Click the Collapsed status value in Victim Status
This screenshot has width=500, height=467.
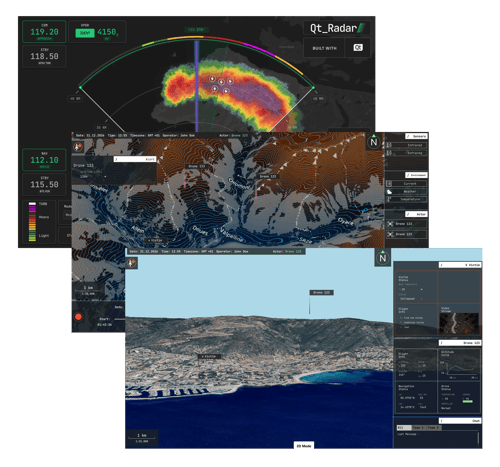point(408,299)
